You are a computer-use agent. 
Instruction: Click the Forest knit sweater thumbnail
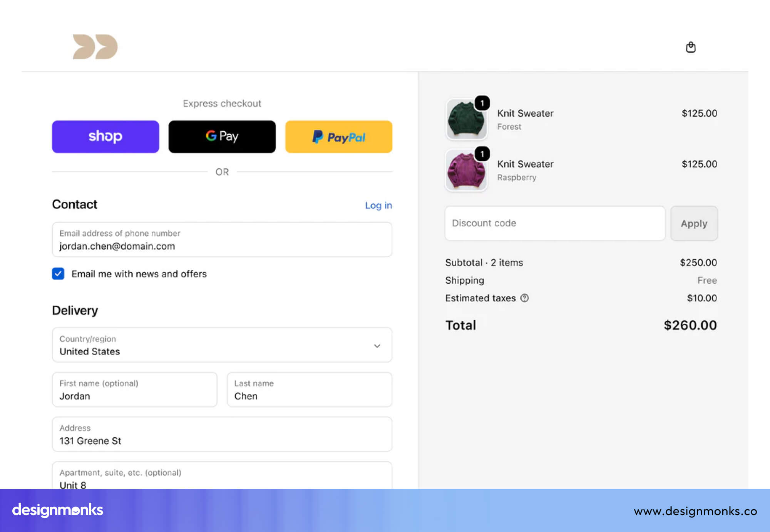coord(466,119)
